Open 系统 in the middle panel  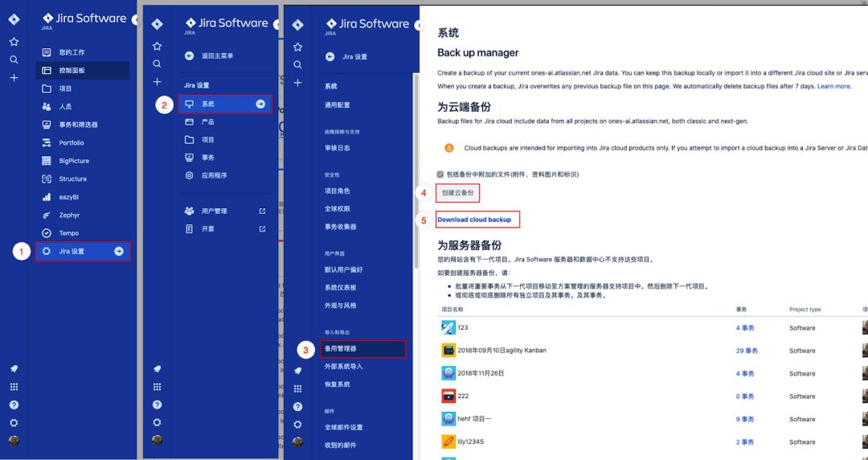(225, 104)
